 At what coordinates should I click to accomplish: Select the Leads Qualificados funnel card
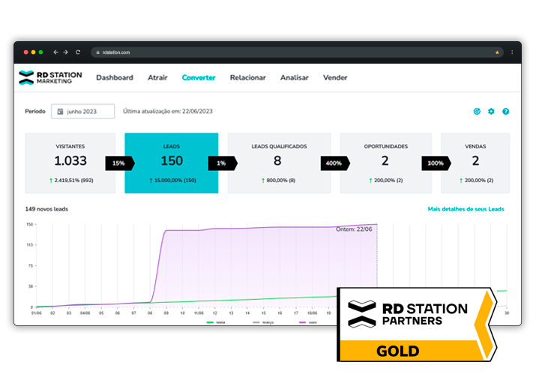coord(277,163)
